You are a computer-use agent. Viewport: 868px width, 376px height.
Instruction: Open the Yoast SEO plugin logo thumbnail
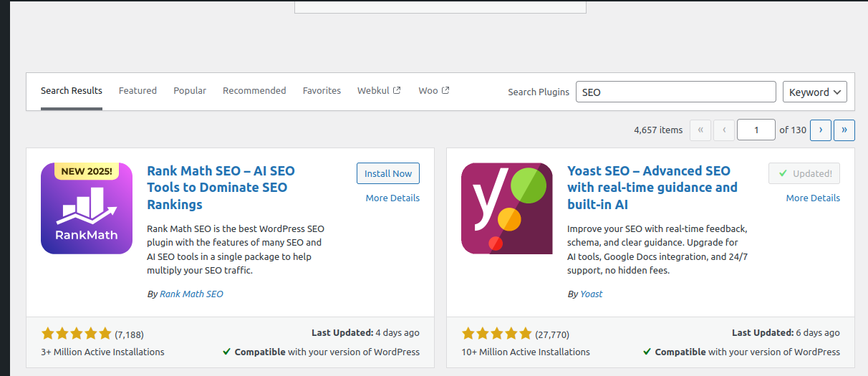(507, 208)
